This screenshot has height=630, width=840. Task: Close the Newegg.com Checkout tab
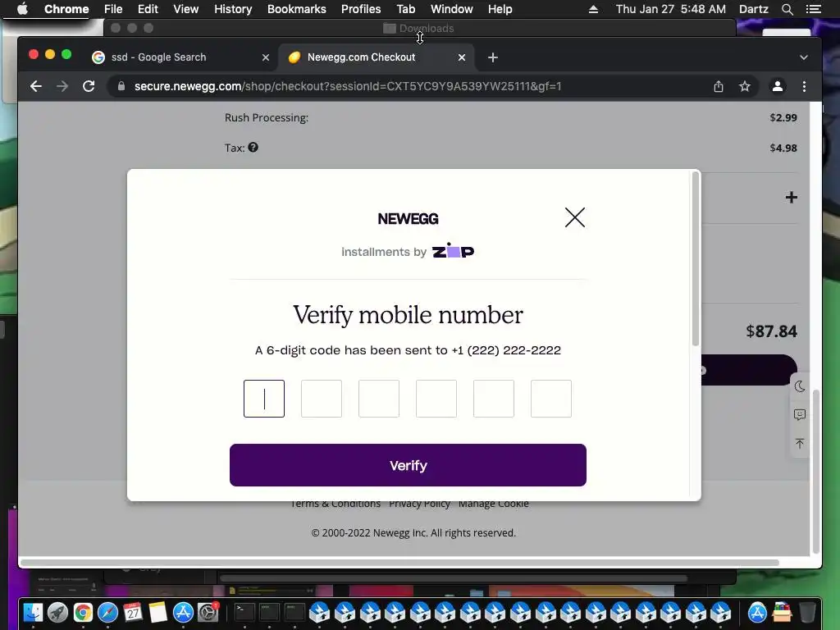(462, 57)
